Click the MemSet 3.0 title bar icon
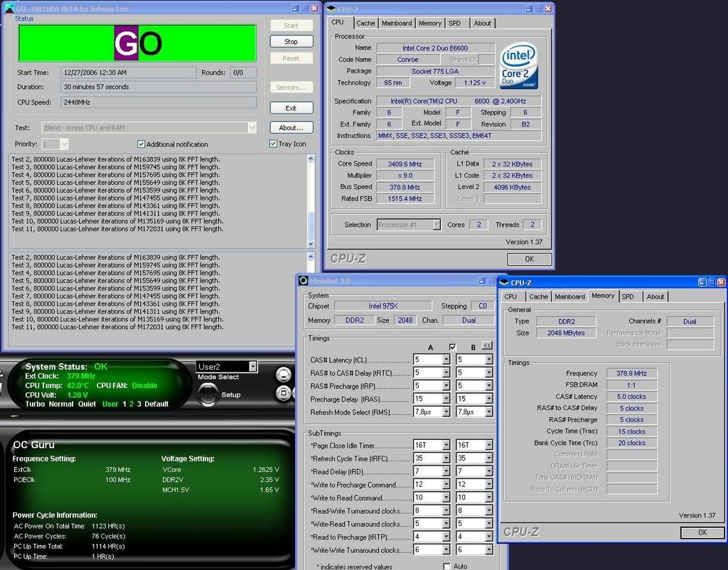The width and height of the screenshot is (728, 570). click(x=303, y=281)
